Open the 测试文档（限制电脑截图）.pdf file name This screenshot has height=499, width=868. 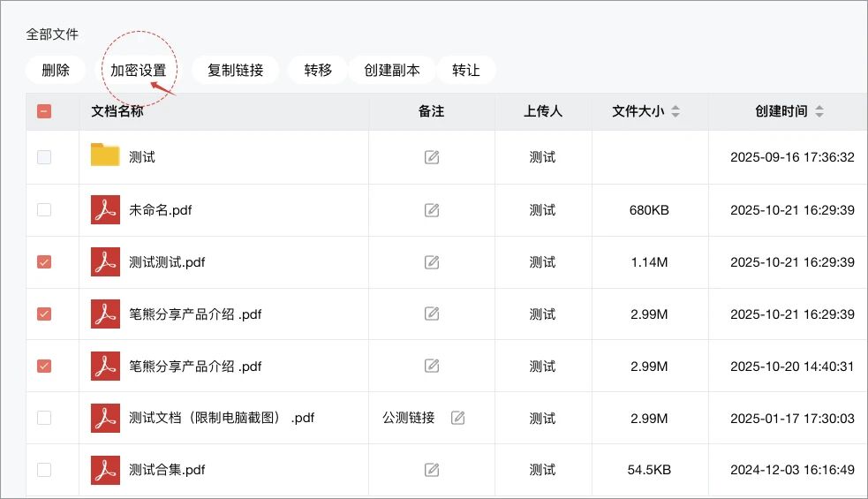[221, 418]
